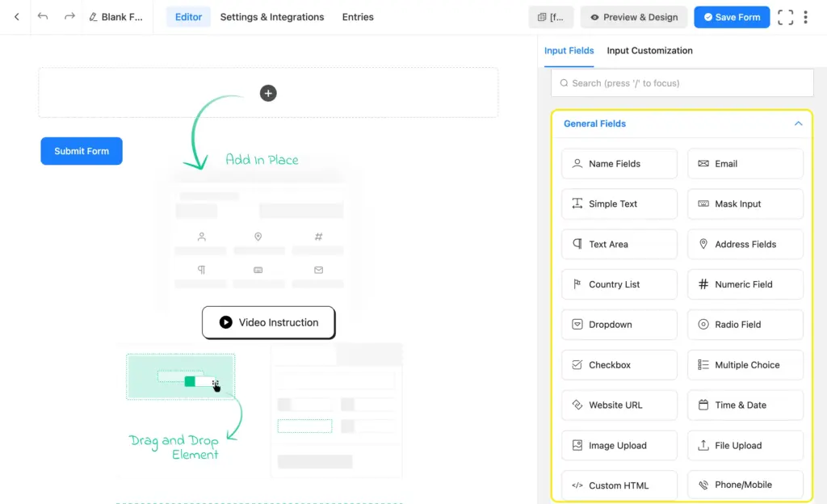This screenshot has height=504, width=827.
Task: Select the Numeric Field hash icon
Action: click(702, 284)
